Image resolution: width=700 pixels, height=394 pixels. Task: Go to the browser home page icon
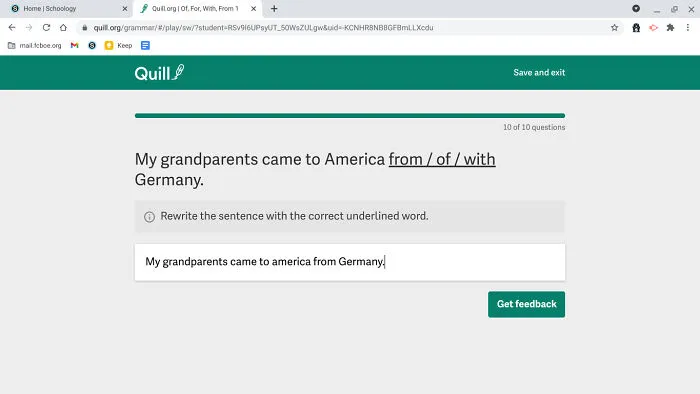(x=63, y=28)
